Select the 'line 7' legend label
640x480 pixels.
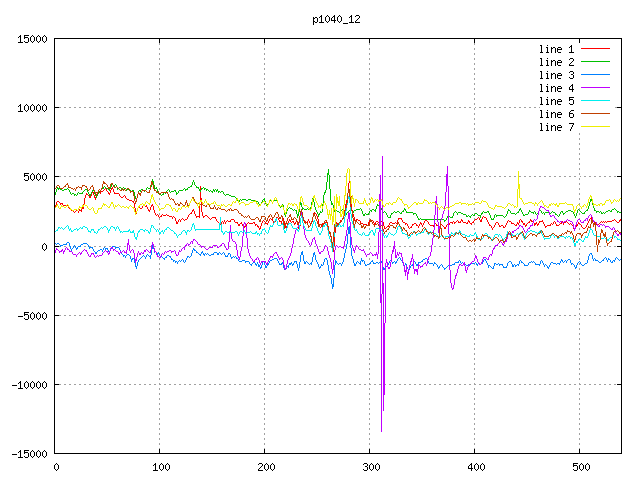556,127
